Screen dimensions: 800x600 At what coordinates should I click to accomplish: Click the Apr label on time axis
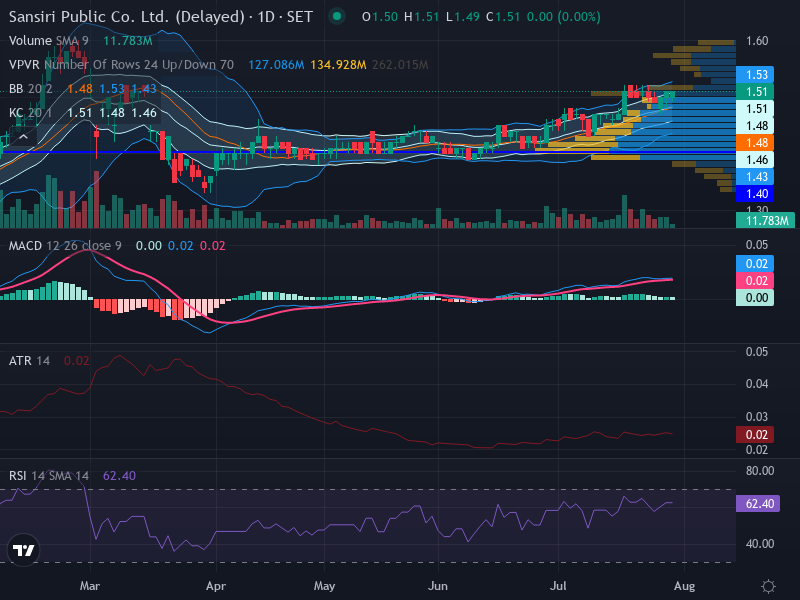pyautogui.click(x=216, y=586)
